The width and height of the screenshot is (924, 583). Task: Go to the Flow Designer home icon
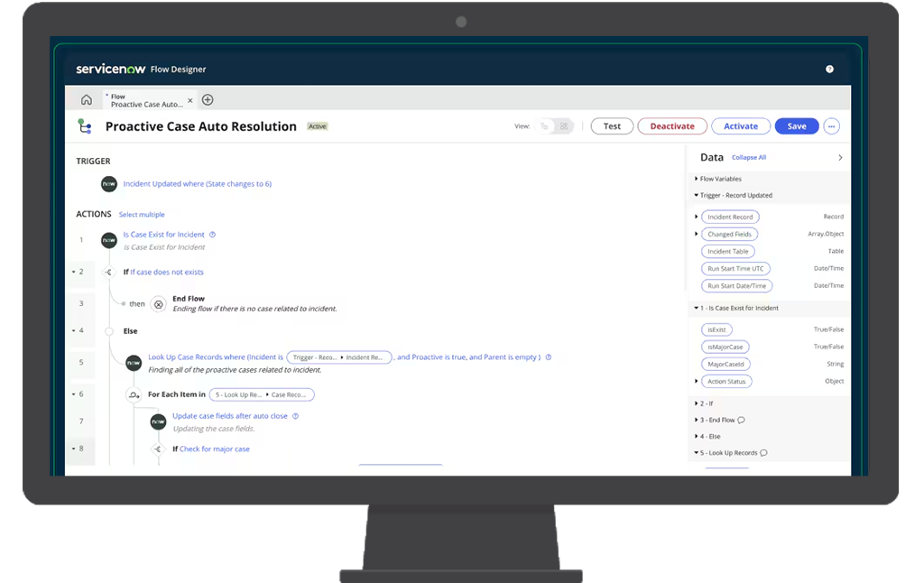87,99
